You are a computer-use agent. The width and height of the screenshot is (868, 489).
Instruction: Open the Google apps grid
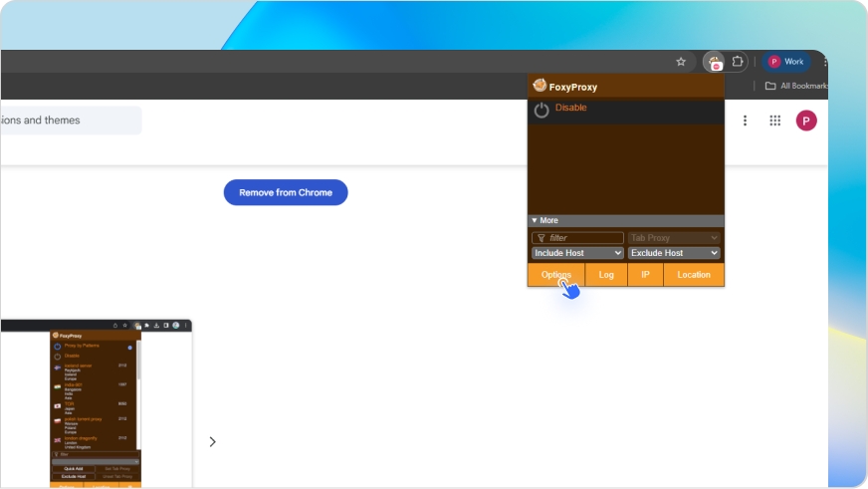click(774, 121)
